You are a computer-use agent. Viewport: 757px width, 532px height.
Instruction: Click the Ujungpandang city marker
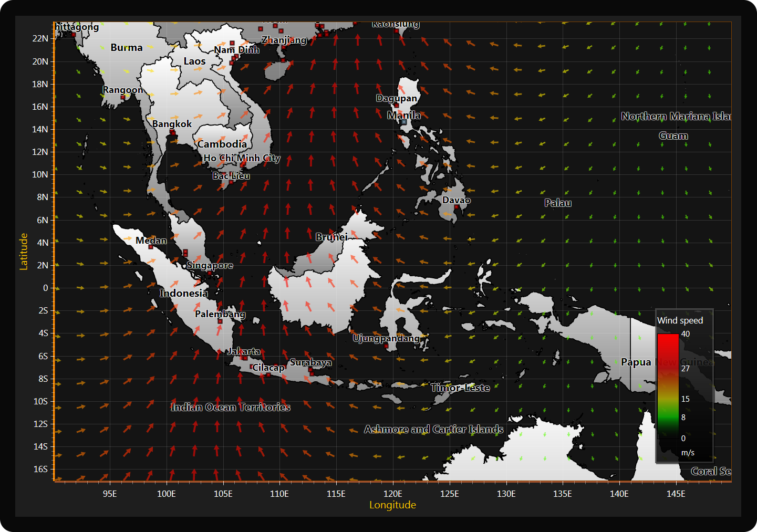pyautogui.click(x=386, y=346)
